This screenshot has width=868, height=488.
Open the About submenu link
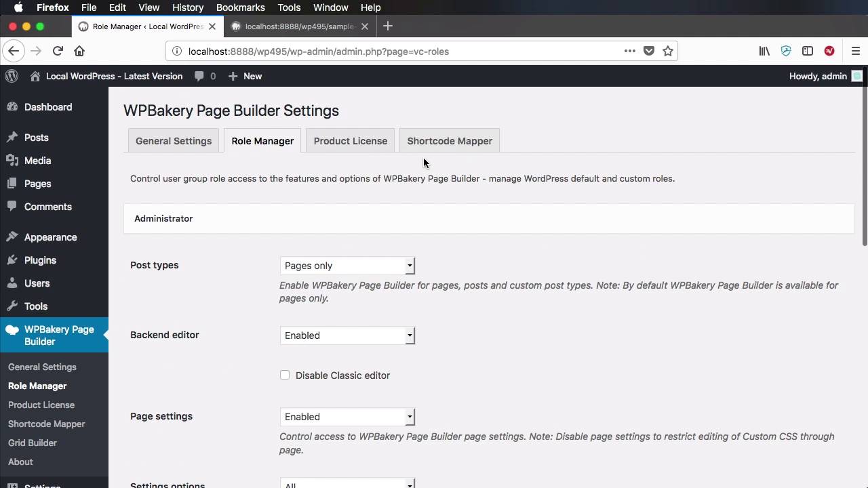pos(20,462)
